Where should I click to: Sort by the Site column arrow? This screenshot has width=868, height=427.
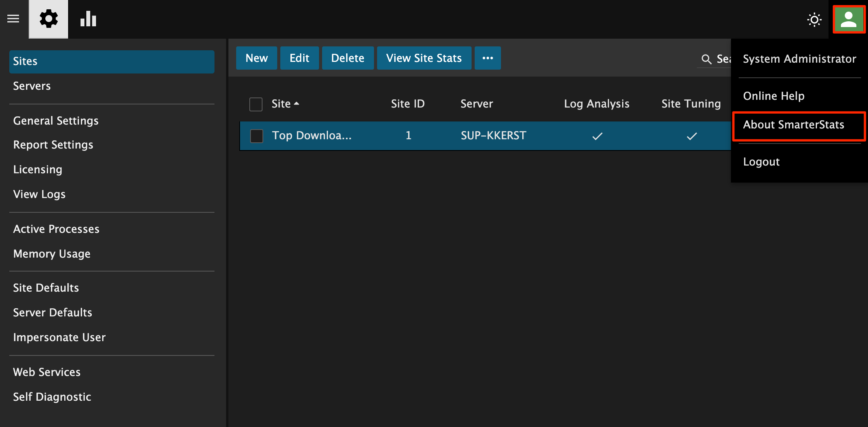tap(297, 104)
